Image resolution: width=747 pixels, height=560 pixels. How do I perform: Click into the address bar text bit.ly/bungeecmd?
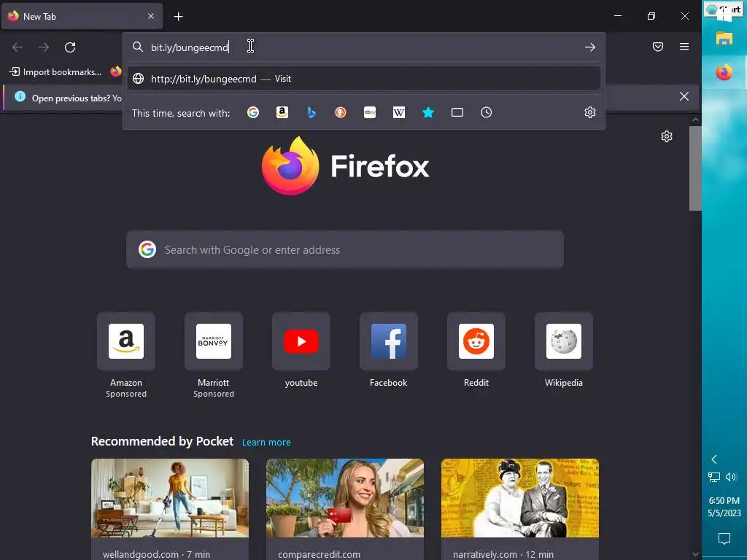tap(190, 47)
